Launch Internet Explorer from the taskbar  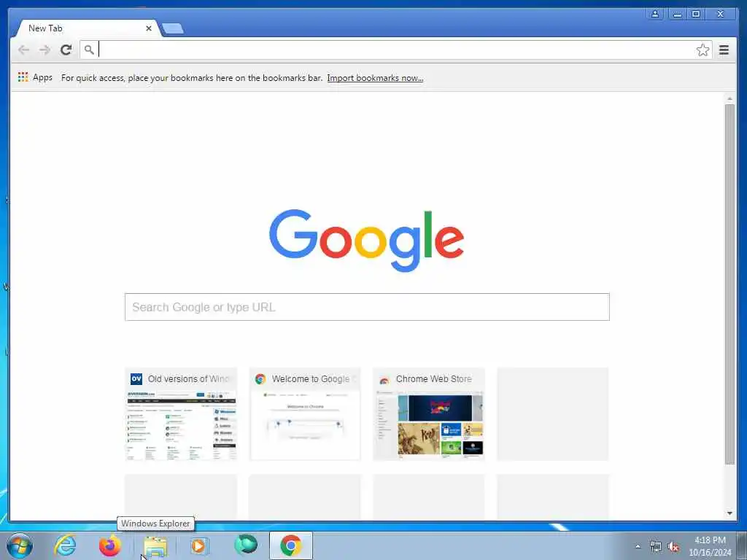[65, 545]
